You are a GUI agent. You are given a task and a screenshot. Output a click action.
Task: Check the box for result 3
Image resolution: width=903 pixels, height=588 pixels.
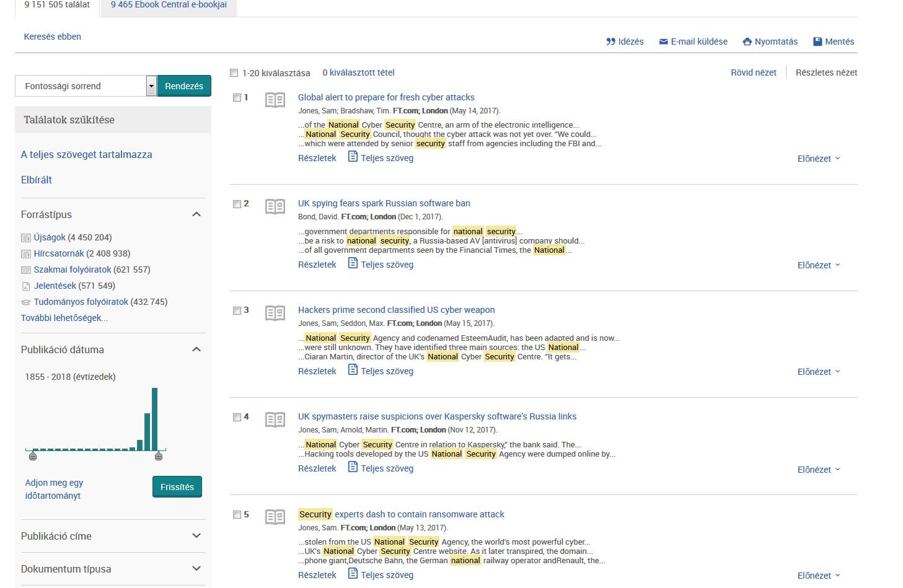point(237,310)
